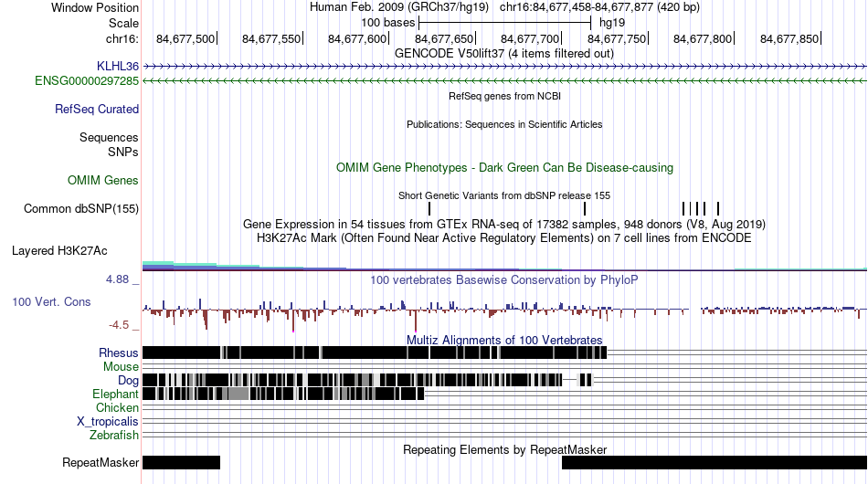Open RefSeq genes from NCBI title

point(504,96)
